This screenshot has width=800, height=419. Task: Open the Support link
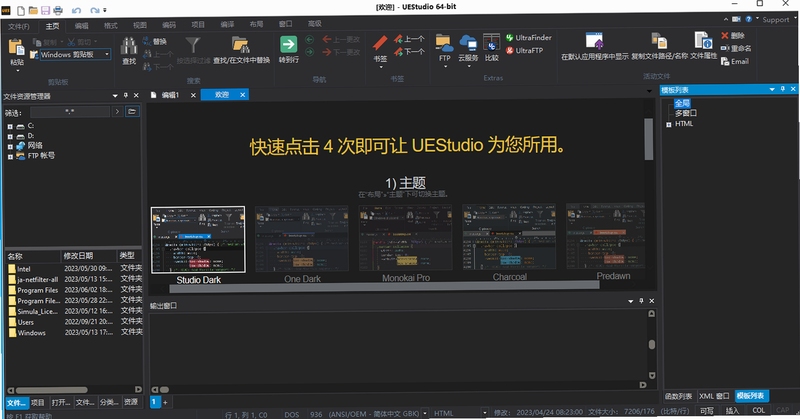click(x=776, y=20)
